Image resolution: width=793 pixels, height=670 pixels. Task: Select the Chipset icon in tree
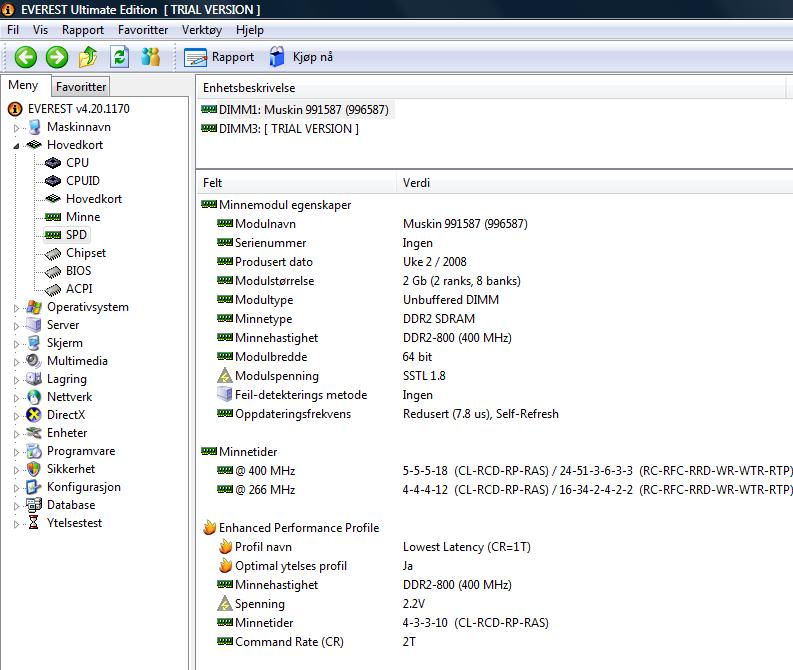pyautogui.click(x=53, y=253)
